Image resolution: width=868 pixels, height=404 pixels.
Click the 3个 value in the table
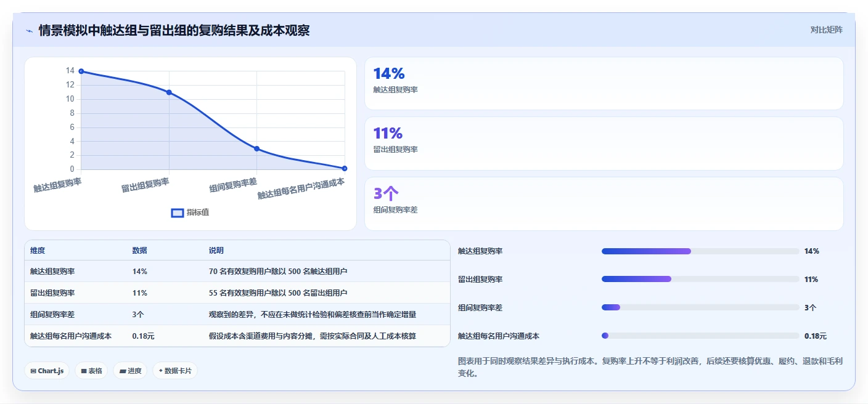[x=138, y=314]
